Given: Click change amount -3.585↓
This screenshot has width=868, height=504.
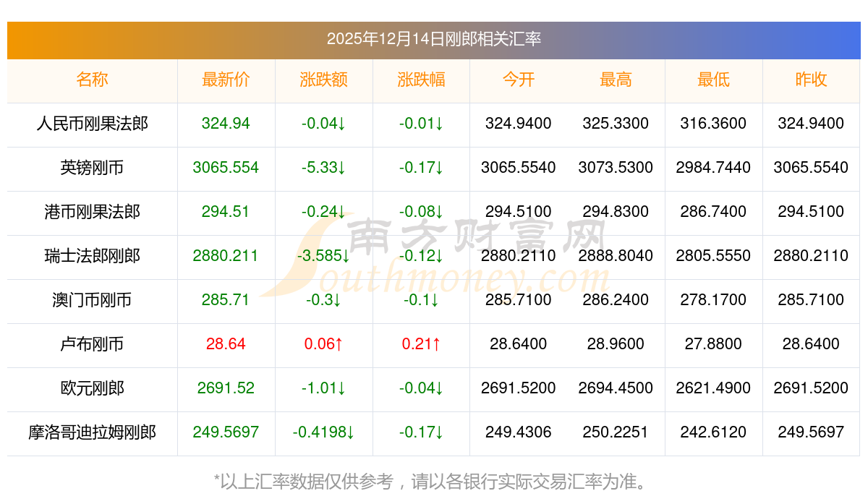Looking at the screenshot, I should 324,256.
